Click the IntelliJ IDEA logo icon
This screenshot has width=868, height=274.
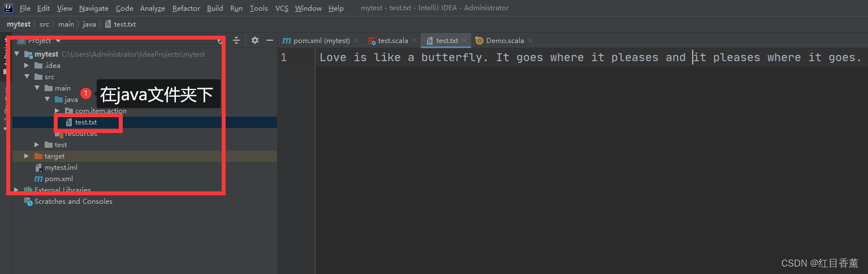pos(8,8)
